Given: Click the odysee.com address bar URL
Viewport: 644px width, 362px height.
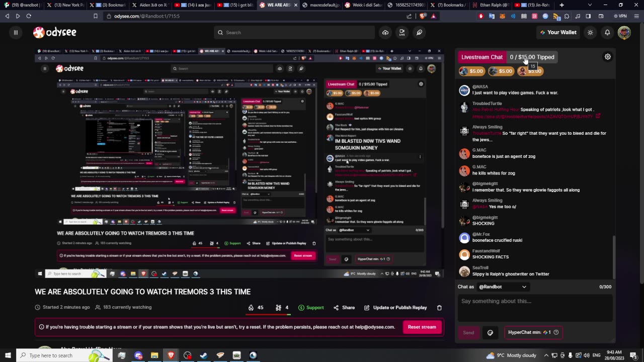Looking at the screenshot, I should coord(147,16).
